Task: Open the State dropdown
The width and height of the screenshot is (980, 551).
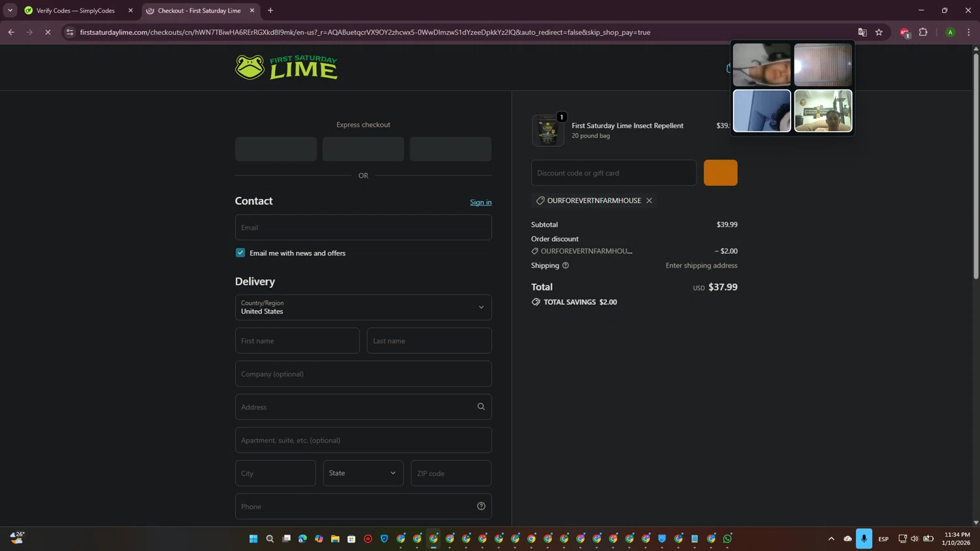Action: point(363,473)
